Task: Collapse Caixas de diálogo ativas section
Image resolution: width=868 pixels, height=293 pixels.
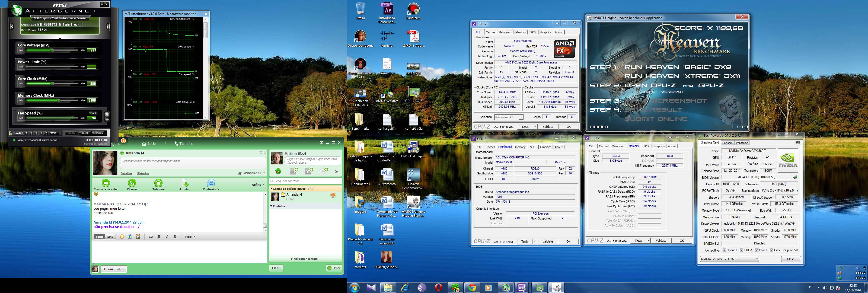Action: (272, 189)
